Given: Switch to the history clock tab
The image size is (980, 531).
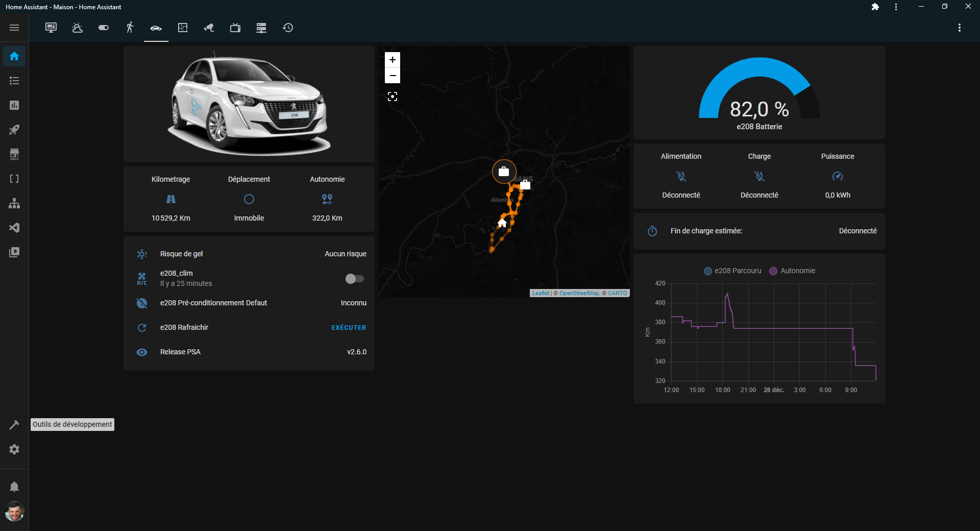Looking at the screenshot, I should [288, 28].
